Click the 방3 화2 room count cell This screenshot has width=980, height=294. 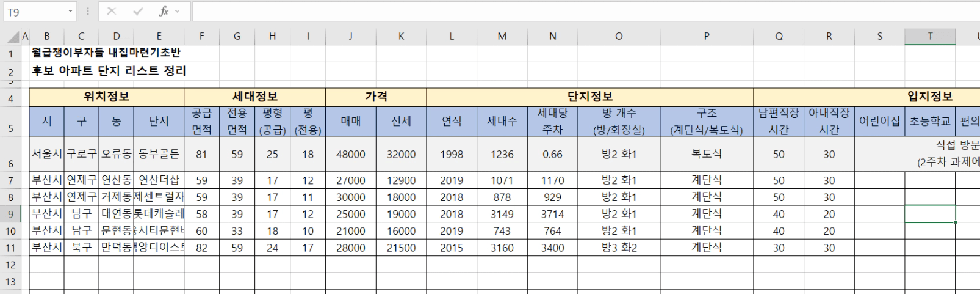[x=619, y=248]
